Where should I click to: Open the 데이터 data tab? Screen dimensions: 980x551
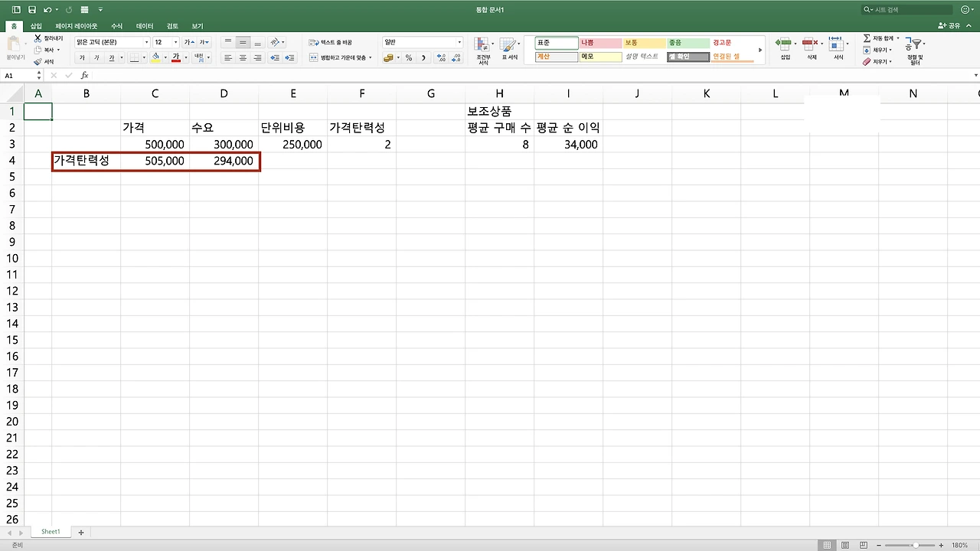(x=145, y=26)
